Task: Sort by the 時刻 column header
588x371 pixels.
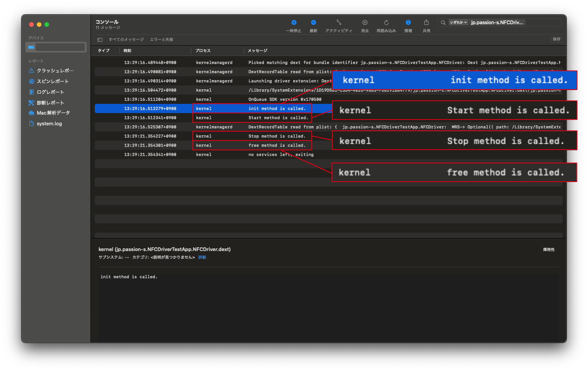Action: (127, 51)
